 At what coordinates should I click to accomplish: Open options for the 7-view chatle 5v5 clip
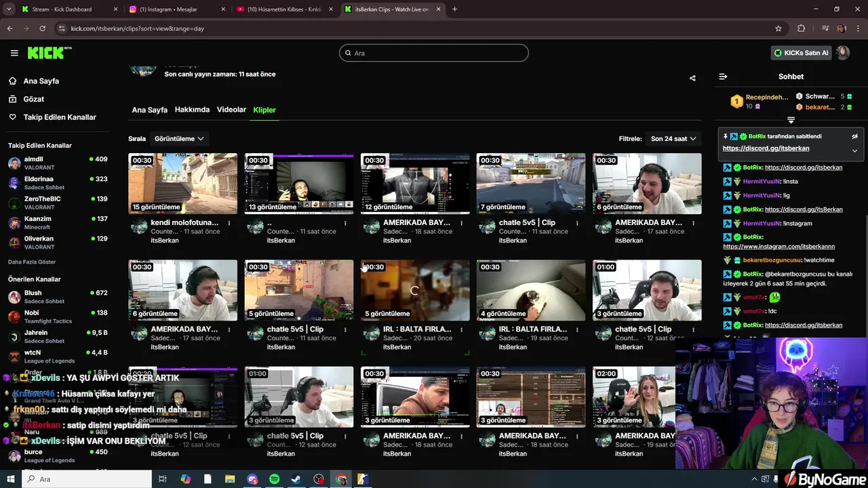(x=577, y=223)
